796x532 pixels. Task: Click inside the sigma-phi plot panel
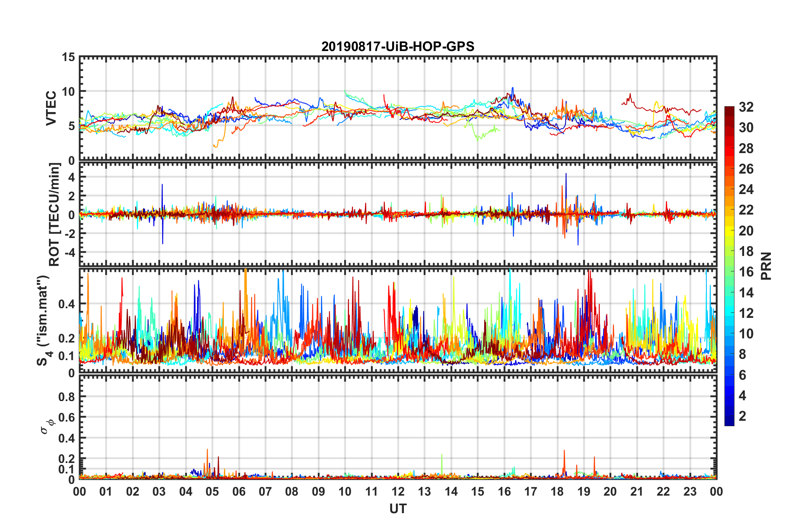pos(398,427)
